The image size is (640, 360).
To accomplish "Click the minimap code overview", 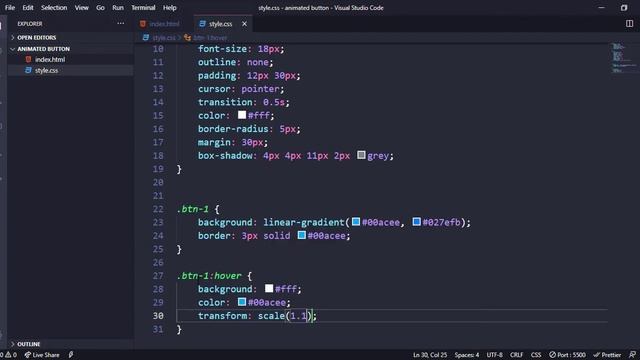I will pos(623,58).
